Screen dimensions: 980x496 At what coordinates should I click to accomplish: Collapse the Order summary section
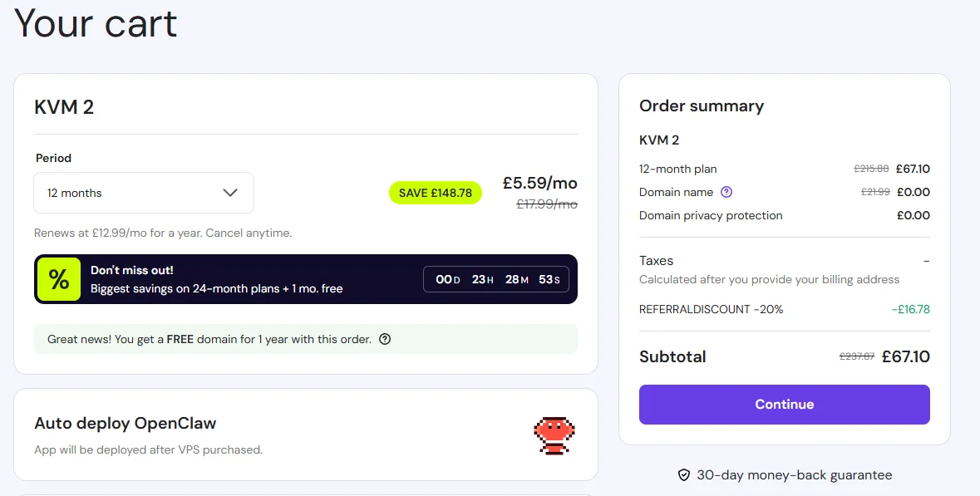701,106
